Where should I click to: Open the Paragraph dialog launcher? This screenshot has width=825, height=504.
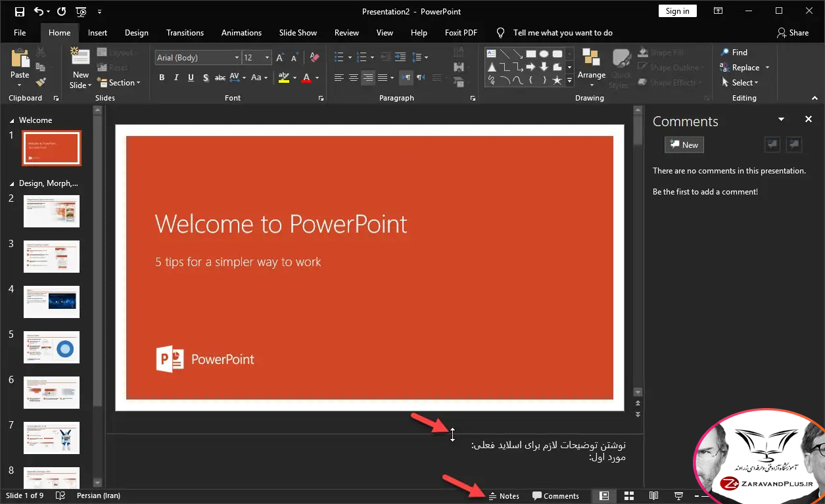(473, 99)
